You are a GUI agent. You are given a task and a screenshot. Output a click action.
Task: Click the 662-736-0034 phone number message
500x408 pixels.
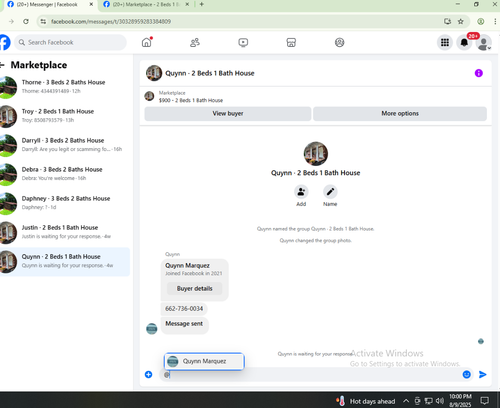pos(184,309)
